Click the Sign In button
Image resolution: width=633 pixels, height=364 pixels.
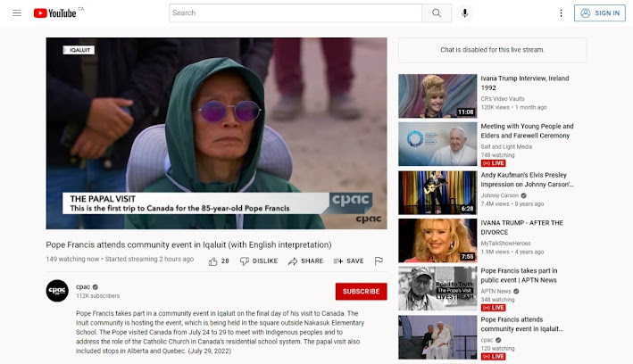(x=599, y=12)
